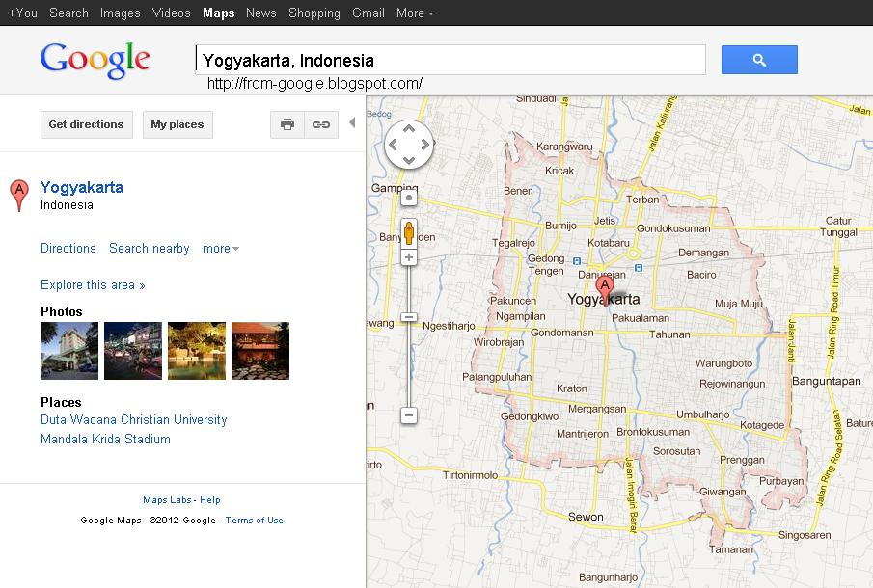Click the Kotagede label on the map

point(762,425)
